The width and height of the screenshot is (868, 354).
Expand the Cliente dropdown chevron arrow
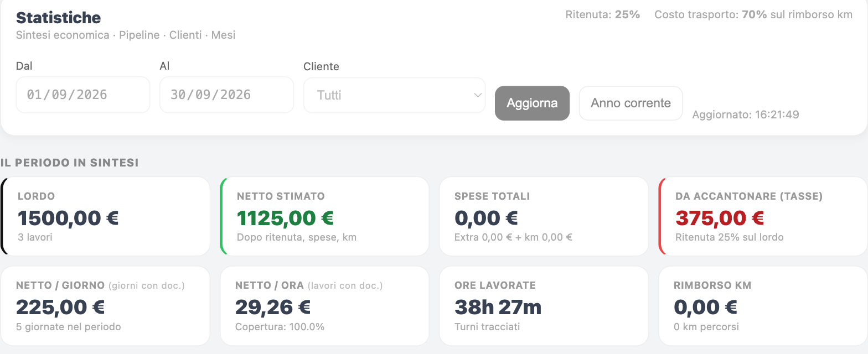pos(478,95)
